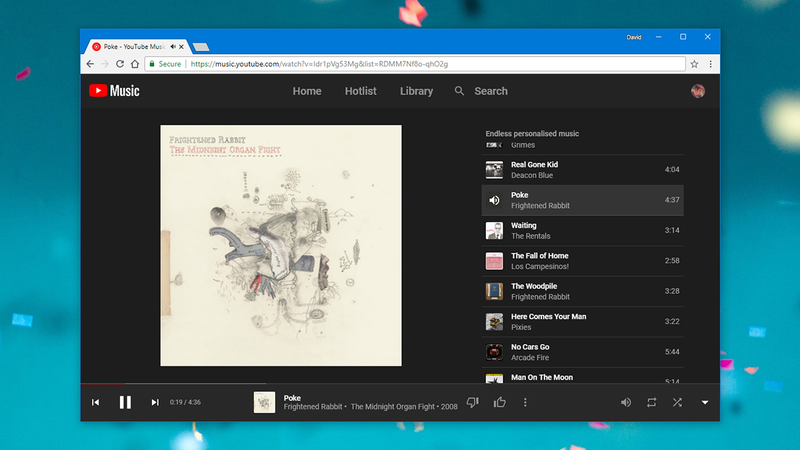Viewport: 800px width, 450px height.
Task: Click the large album artwork
Action: point(281,245)
